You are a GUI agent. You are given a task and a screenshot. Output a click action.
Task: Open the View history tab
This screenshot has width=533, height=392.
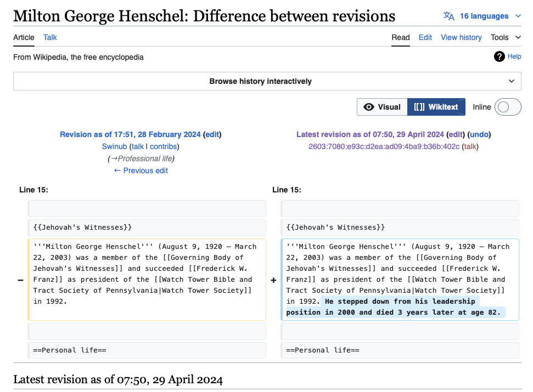pyautogui.click(x=461, y=37)
